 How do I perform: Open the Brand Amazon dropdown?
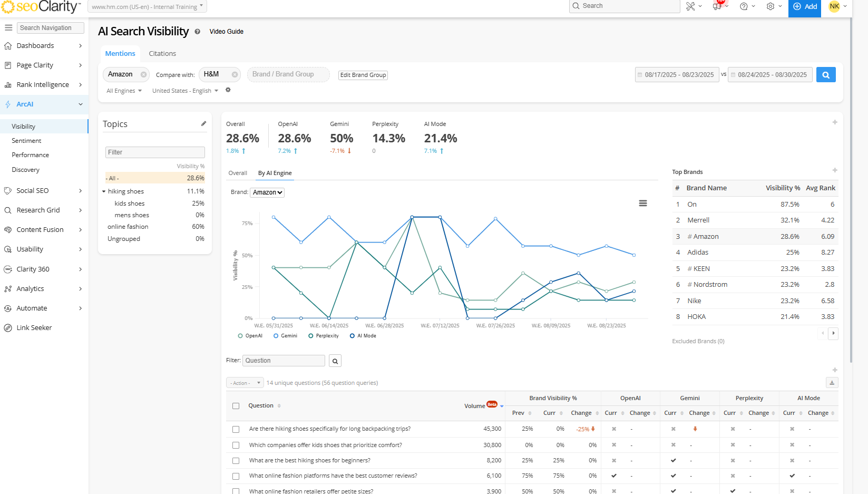pyautogui.click(x=267, y=192)
